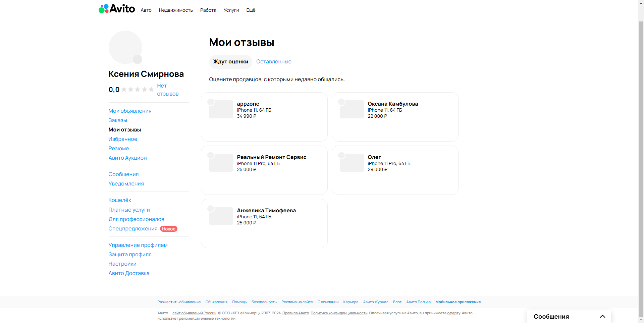Open Избранное in the sidebar
The image size is (644, 323).
tap(123, 139)
